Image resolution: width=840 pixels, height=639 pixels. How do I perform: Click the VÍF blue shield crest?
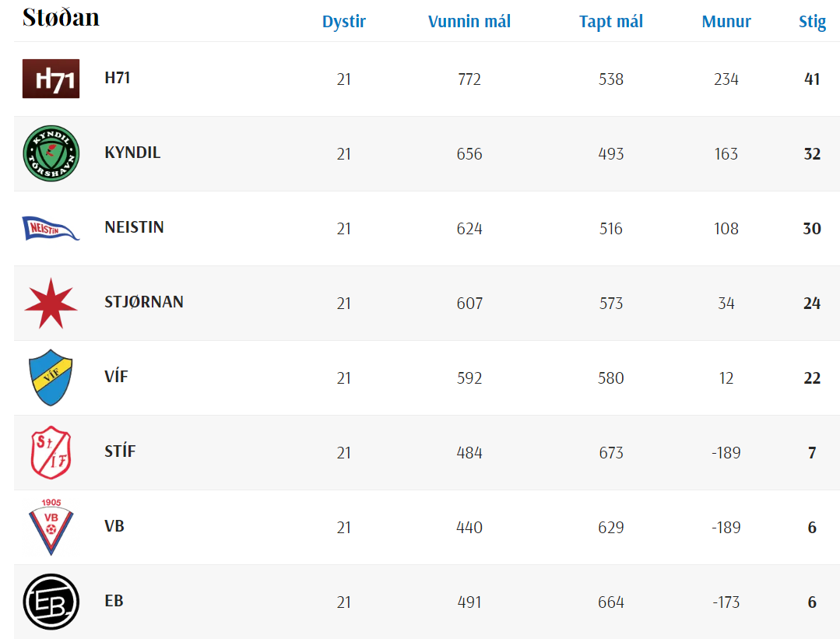point(51,377)
